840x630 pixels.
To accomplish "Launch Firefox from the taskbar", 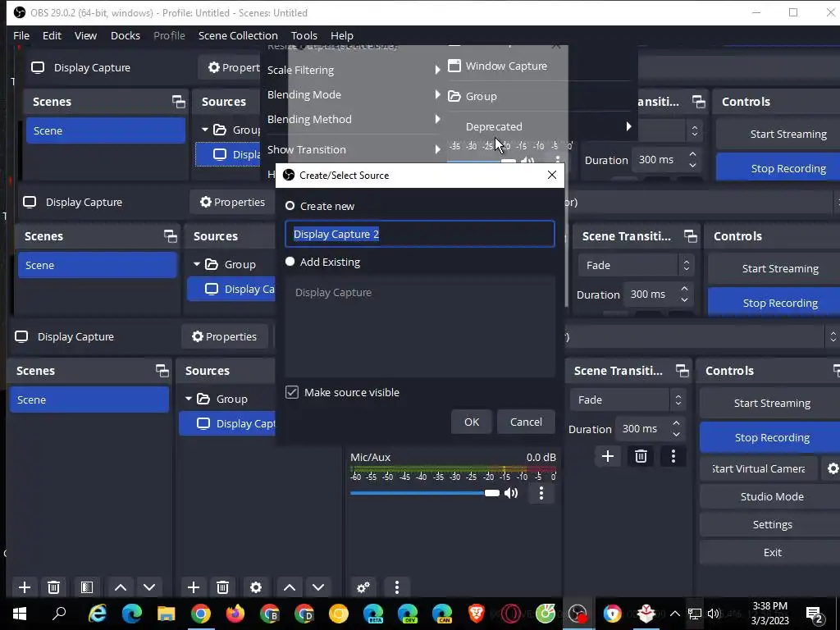I will [235, 614].
